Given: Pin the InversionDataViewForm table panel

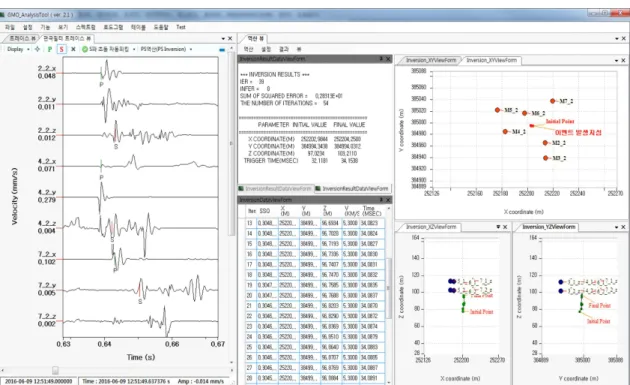Looking at the screenshot, I should pyautogui.click(x=381, y=200).
